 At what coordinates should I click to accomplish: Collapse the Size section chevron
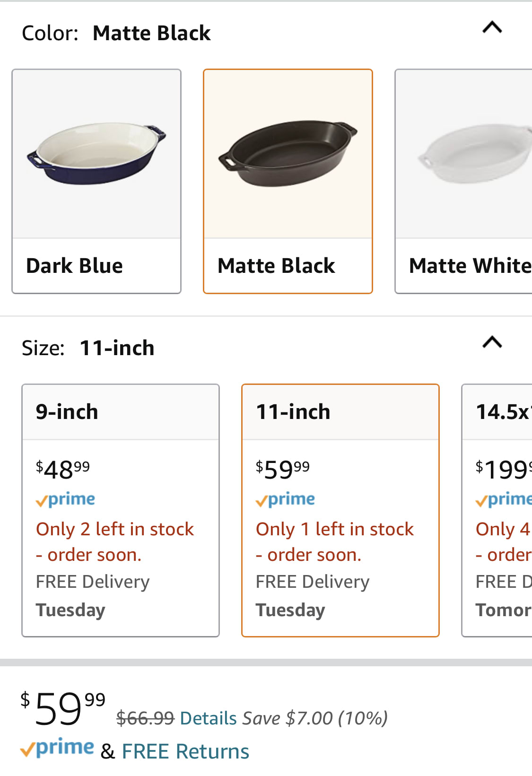pyautogui.click(x=492, y=342)
